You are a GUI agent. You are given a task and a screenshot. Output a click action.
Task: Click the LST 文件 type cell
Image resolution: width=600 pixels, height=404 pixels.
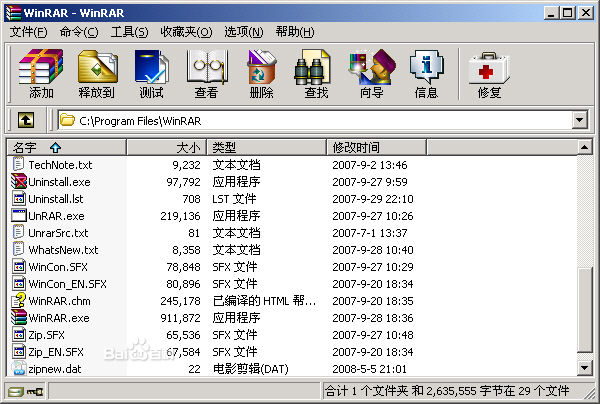234,199
